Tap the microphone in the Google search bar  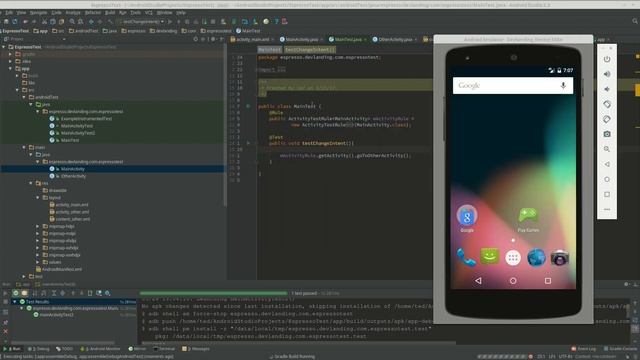point(563,85)
